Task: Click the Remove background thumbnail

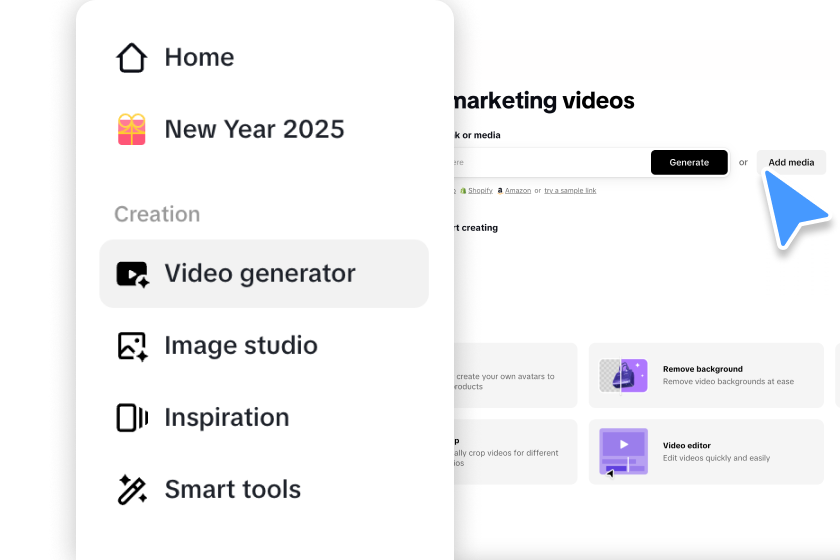Action: click(x=623, y=376)
